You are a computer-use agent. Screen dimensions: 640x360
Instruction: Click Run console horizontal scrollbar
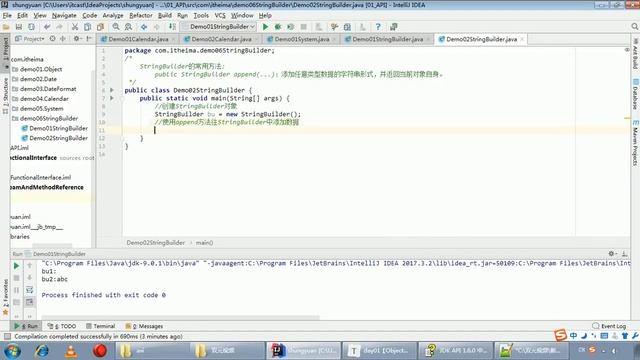pos(180,317)
